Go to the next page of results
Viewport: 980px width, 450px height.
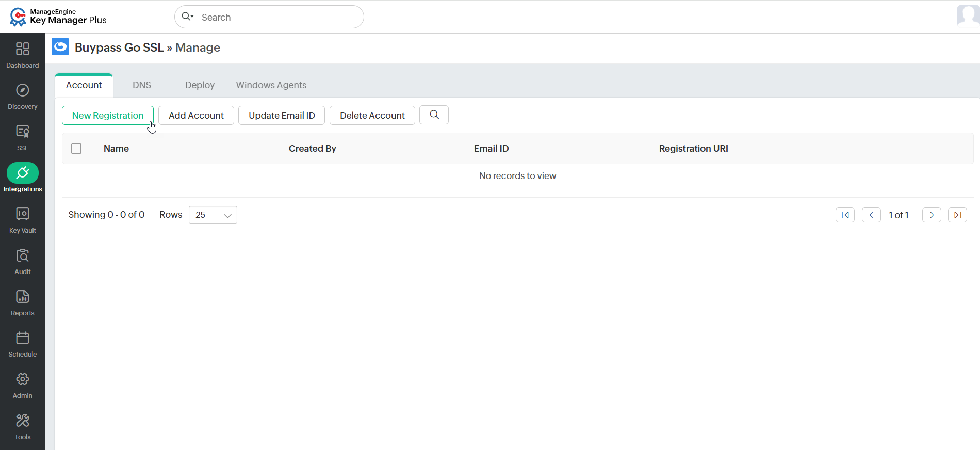pos(932,215)
